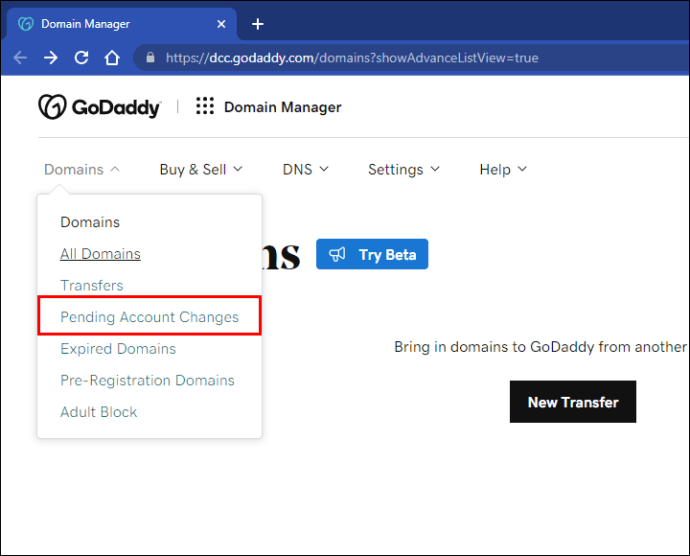The height and width of the screenshot is (556, 690).
Task: Click the megaphone icon on Try Beta
Action: tap(337, 254)
